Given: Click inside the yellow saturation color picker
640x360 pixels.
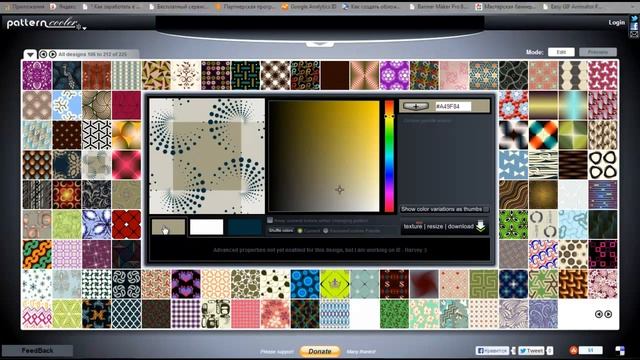Looking at the screenshot, I should [324, 156].
